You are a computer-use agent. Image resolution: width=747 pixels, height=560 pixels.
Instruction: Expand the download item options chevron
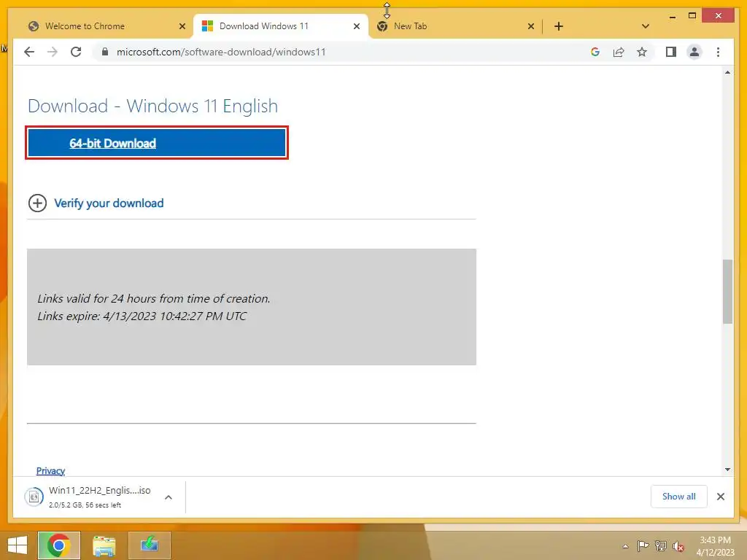(x=169, y=497)
